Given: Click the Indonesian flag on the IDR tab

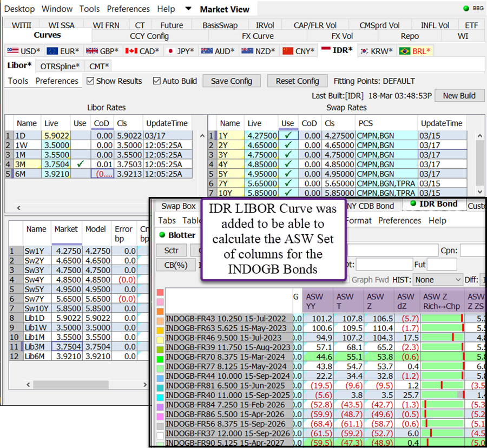Looking at the screenshot, I should [326, 49].
